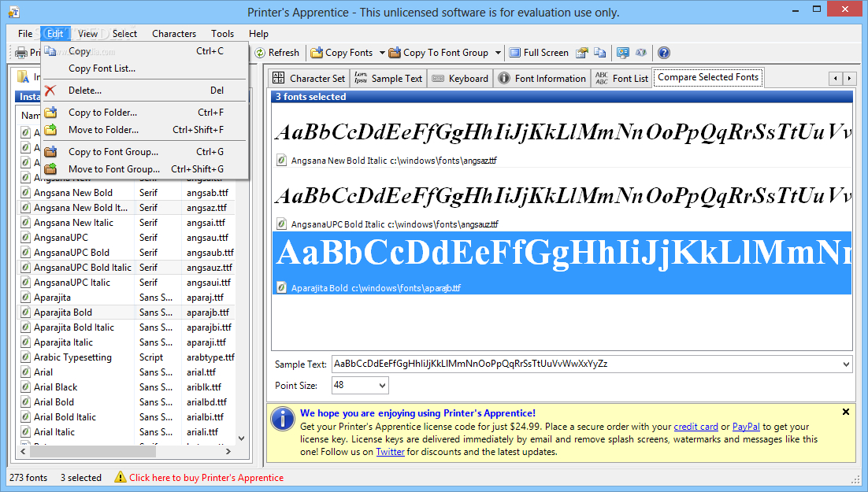Click the warning icon in status bar
The image size is (868, 492).
(121, 477)
